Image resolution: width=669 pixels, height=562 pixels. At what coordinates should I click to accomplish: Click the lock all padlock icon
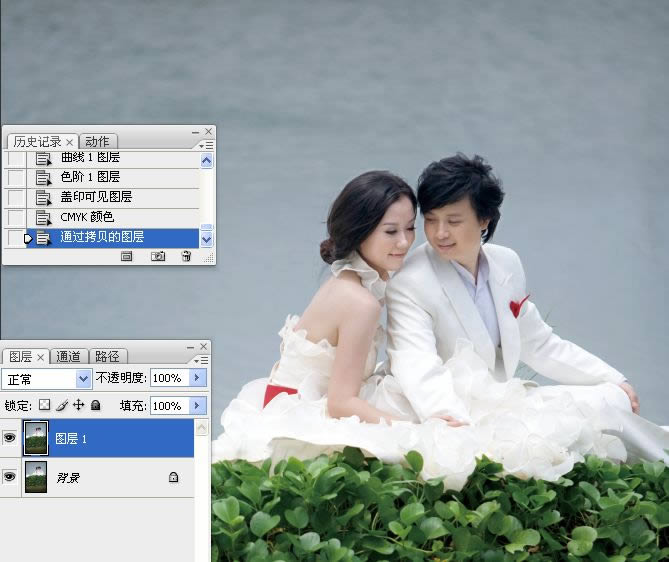96,406
